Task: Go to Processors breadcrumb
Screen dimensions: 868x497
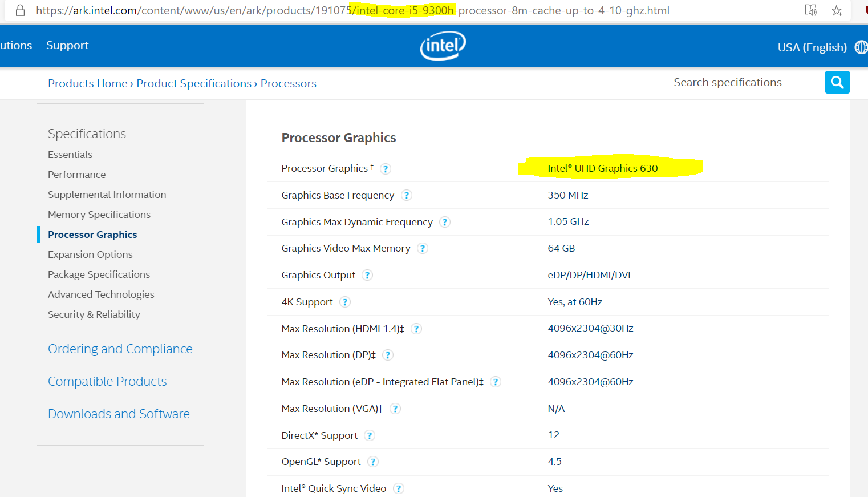Action: (x=289, y=83)
